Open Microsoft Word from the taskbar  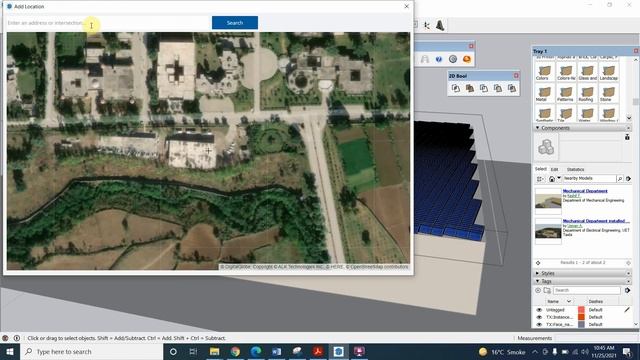(276, 351)
